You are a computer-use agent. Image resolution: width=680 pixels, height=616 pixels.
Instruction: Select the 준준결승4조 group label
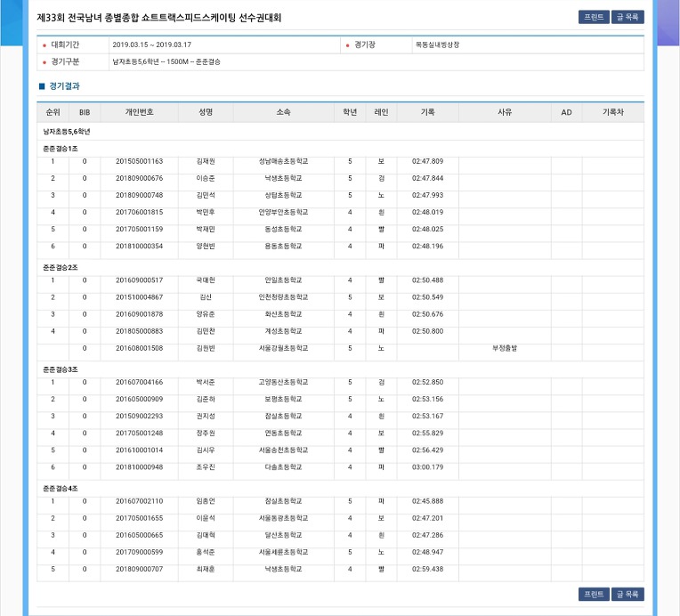pos(60,488)
